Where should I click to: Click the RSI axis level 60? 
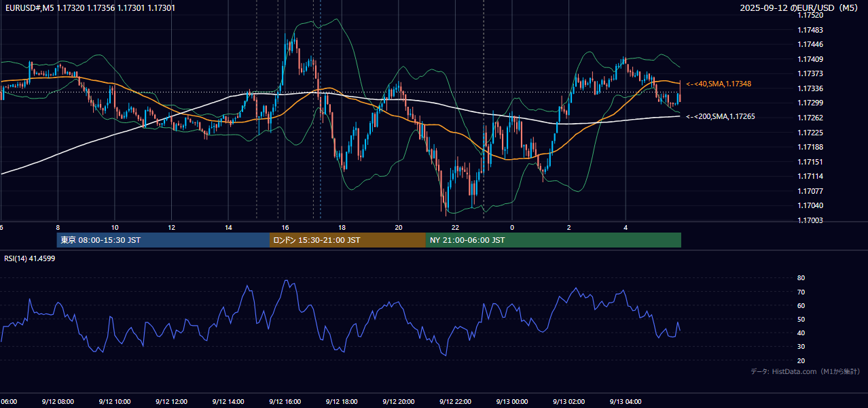point(801,305)
